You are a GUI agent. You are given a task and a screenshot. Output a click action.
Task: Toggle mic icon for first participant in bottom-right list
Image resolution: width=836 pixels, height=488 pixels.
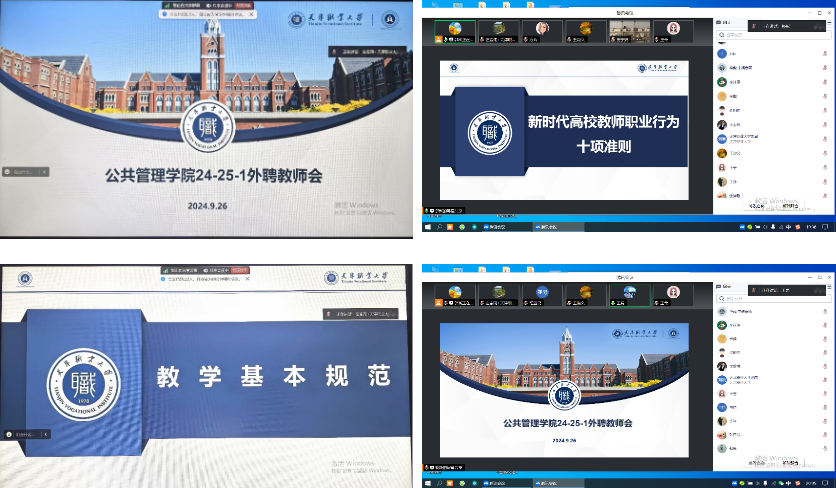[824, 312]
